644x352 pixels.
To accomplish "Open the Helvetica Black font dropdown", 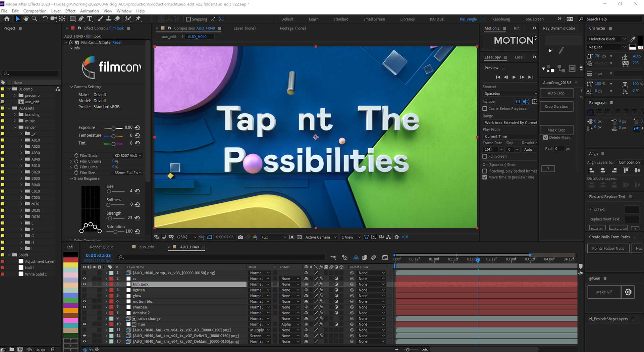I will coord(607,39).
